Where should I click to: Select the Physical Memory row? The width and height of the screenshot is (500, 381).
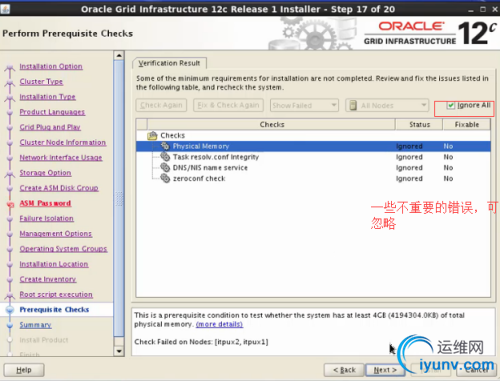coord(313,146)
